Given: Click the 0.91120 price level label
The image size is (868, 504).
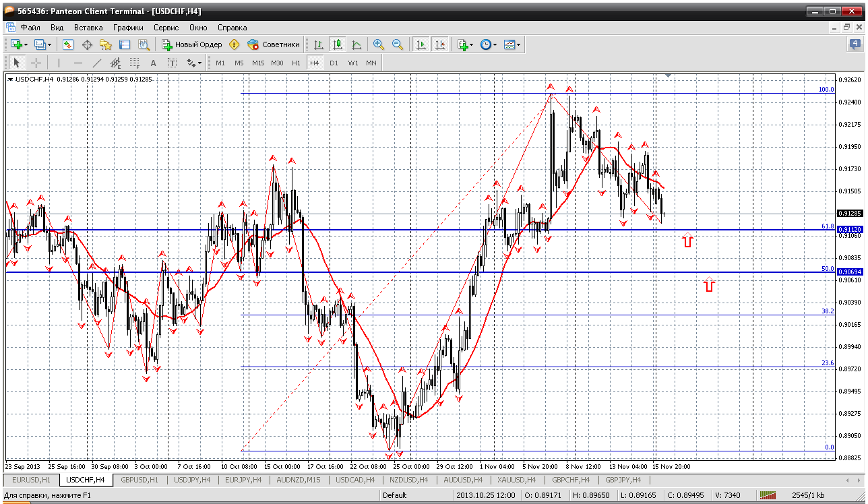Looking at the screenshot, I should [x=850, y=230].
